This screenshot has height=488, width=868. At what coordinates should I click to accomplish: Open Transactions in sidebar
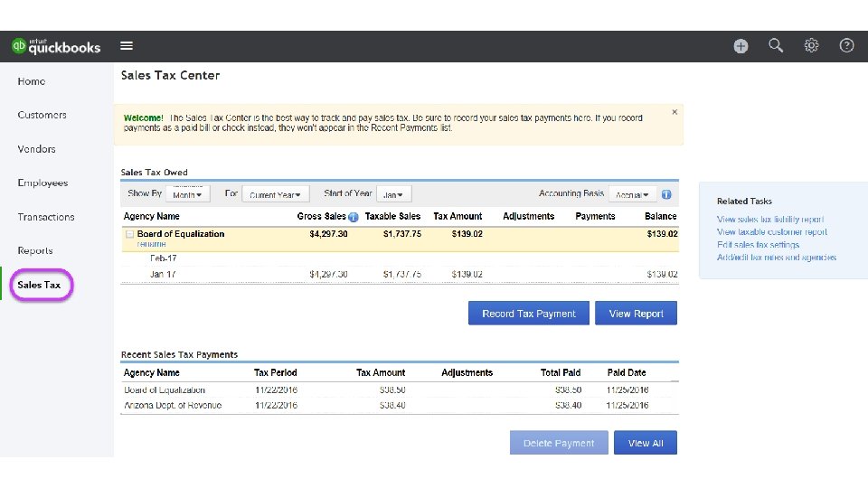pos(46,217)
